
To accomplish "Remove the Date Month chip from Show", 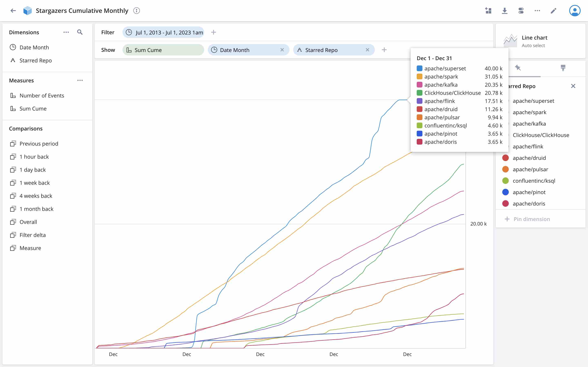I will [282, 50].
